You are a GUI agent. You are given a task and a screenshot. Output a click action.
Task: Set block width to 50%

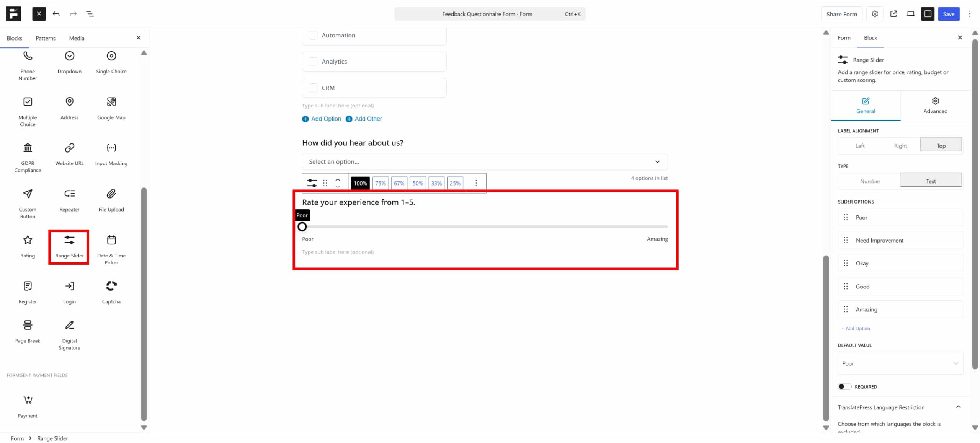tap(417, 183)
